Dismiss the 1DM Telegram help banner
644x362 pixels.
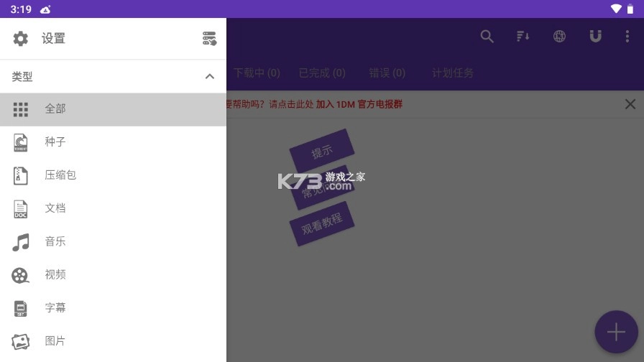click(x=630, y=104)
